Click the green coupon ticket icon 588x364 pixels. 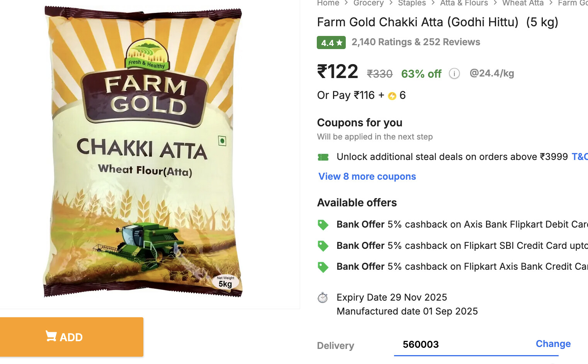(323, 157)
